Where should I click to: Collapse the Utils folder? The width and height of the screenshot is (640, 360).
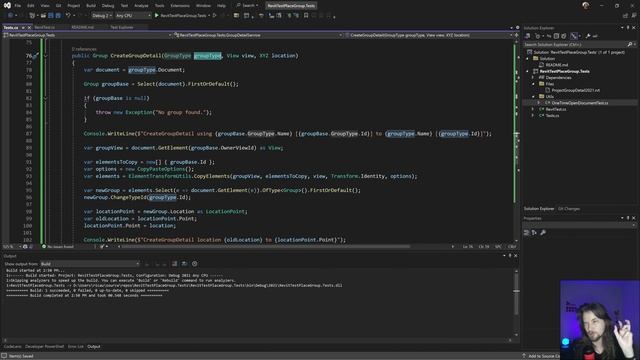pyautogui.click(x=533, y=97)
